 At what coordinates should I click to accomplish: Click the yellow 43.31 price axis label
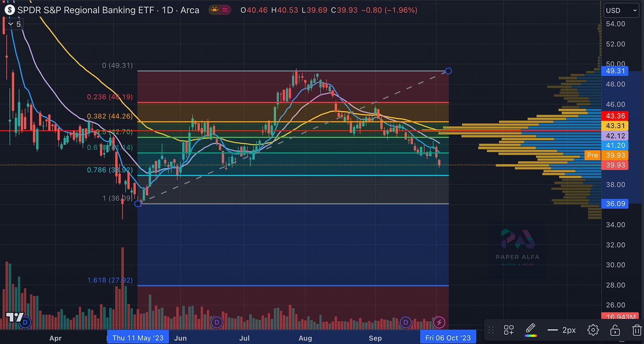(x=615, y=126)
